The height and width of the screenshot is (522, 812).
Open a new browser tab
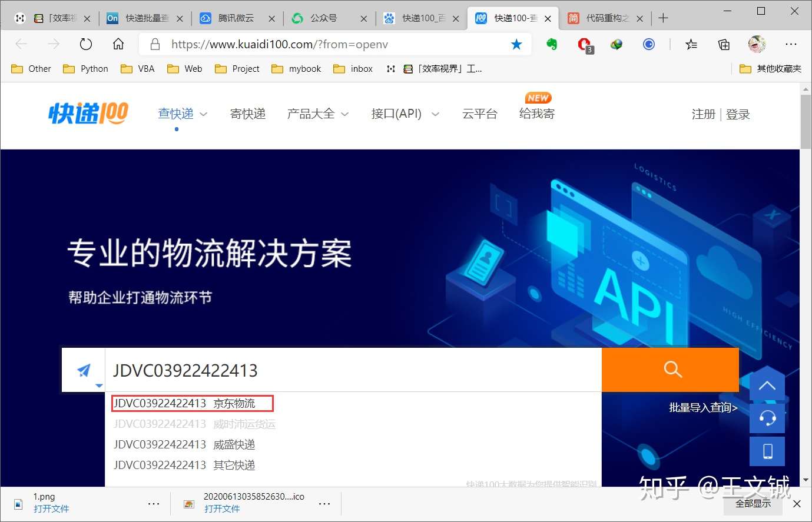pyautogui.click(x=663, y=18)
